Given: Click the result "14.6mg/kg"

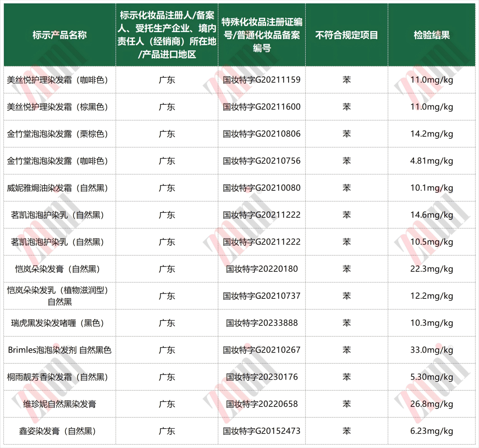Looking at the screenshot, I should pyautogui.click(x=431, y=215).
